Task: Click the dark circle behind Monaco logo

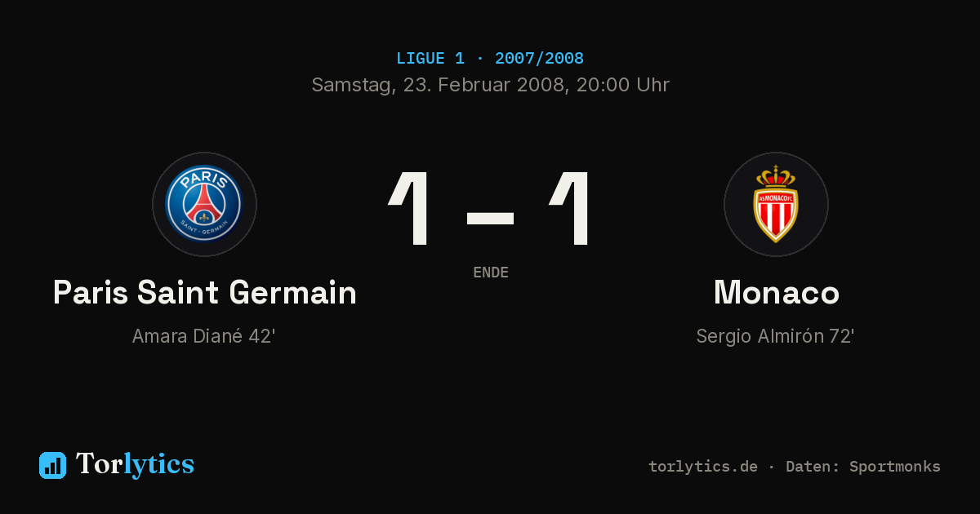Action: pyautogui.click(x=776, y=204)
